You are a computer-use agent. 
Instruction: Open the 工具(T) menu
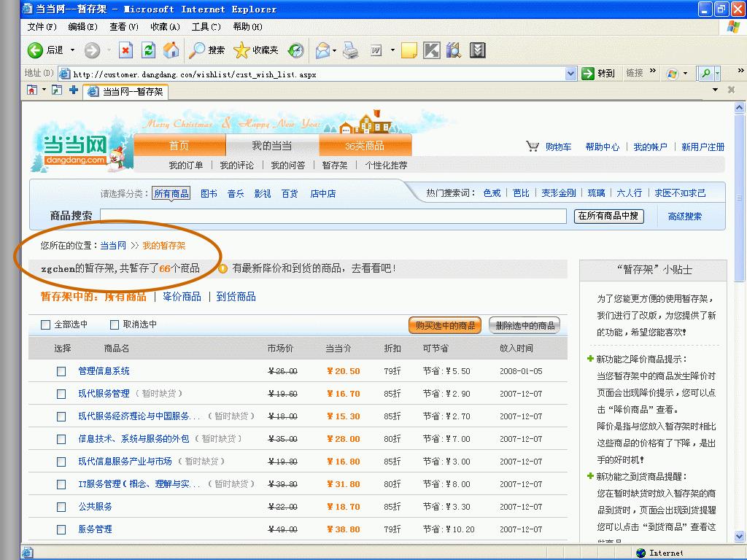click(206, 27)
